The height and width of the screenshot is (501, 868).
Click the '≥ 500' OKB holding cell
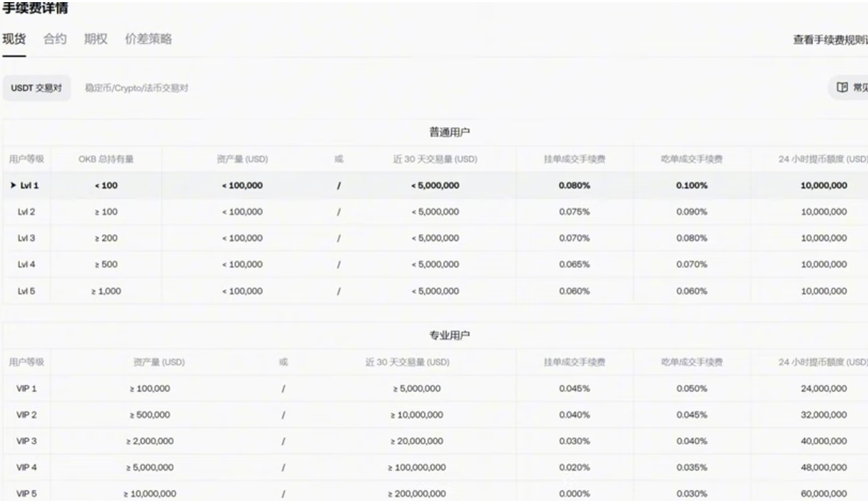point(106,265)
